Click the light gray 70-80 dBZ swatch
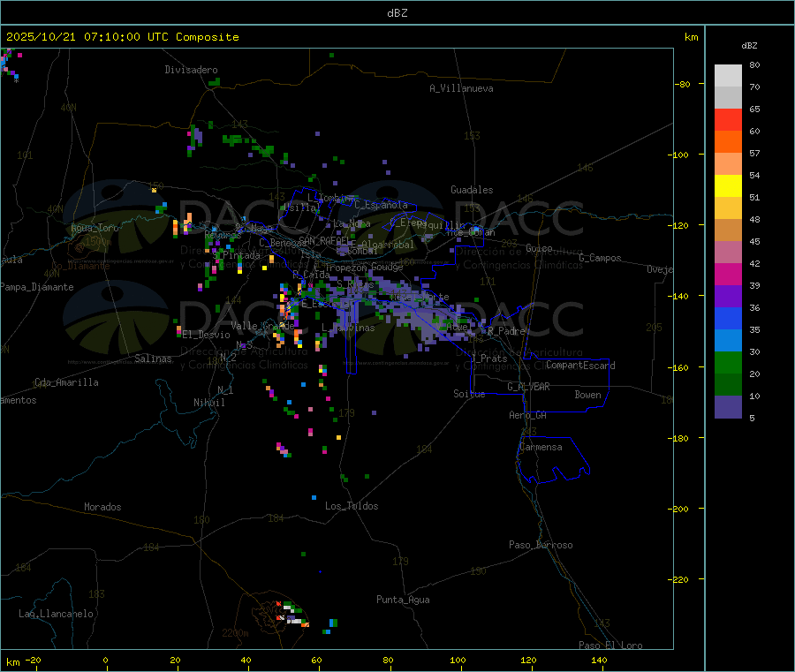The image size is (795, 672). (728, 76)
